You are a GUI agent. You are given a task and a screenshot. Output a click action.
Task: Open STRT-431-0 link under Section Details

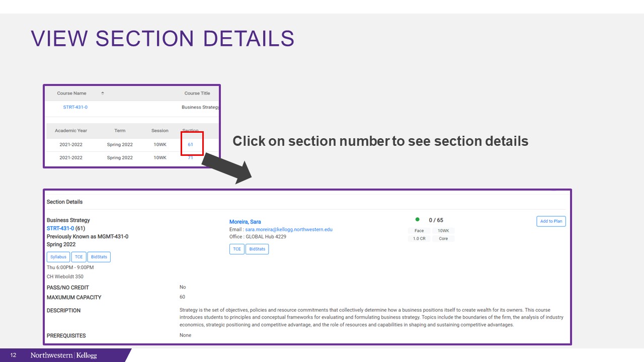point(60,228)
